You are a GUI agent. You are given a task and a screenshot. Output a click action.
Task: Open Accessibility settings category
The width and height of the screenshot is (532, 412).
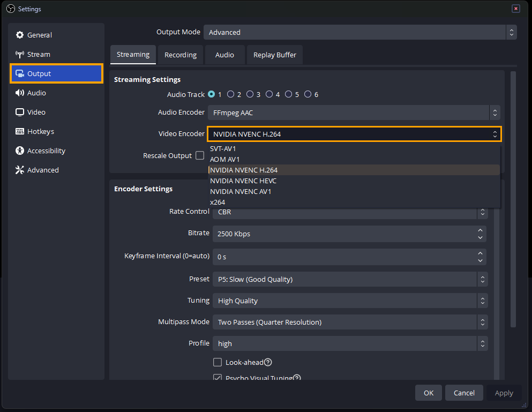click(56, 151)
